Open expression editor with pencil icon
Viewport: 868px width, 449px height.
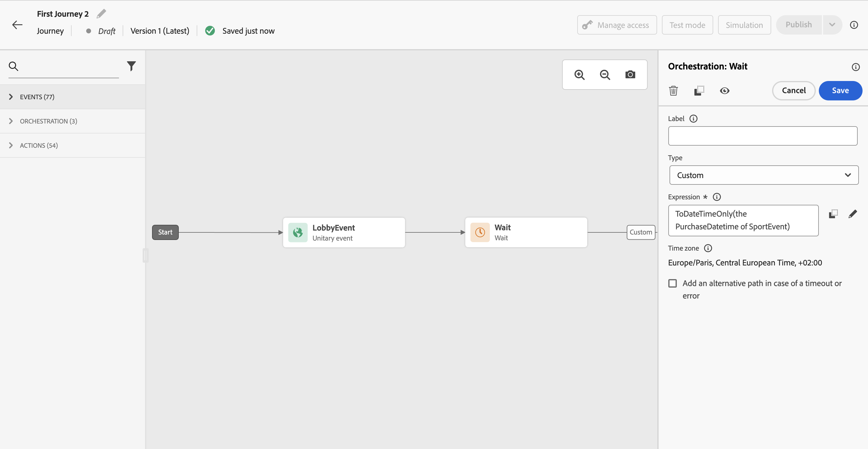(x=853, y=214)
